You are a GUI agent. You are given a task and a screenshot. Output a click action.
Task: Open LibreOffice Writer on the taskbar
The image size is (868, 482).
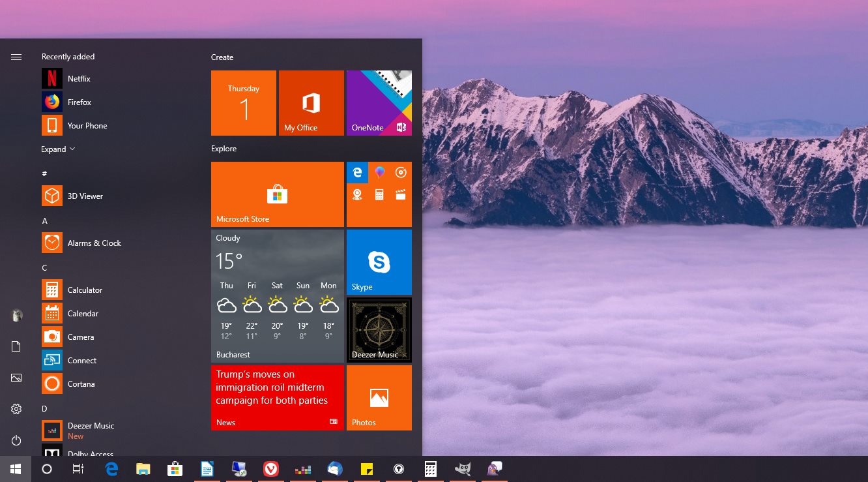point(207,469)
